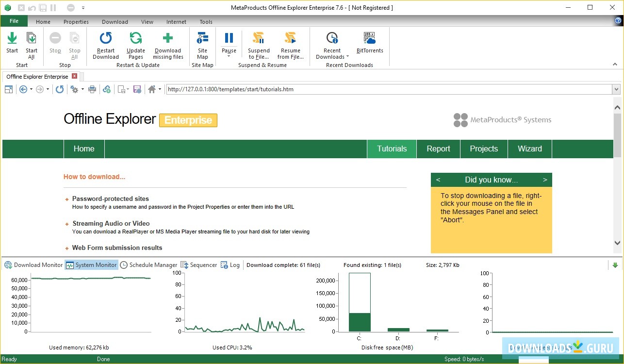The image size is (624, 364).
Task: Open the Quick Access Toolbar customize dropdown
Action: click(83, 8)
